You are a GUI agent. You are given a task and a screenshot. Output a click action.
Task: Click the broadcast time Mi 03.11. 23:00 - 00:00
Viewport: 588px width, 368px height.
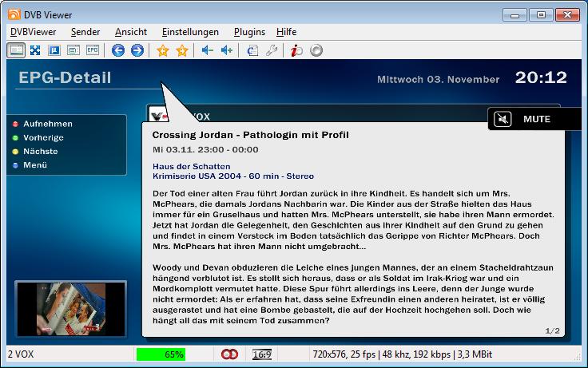click(x=205, y=150)
